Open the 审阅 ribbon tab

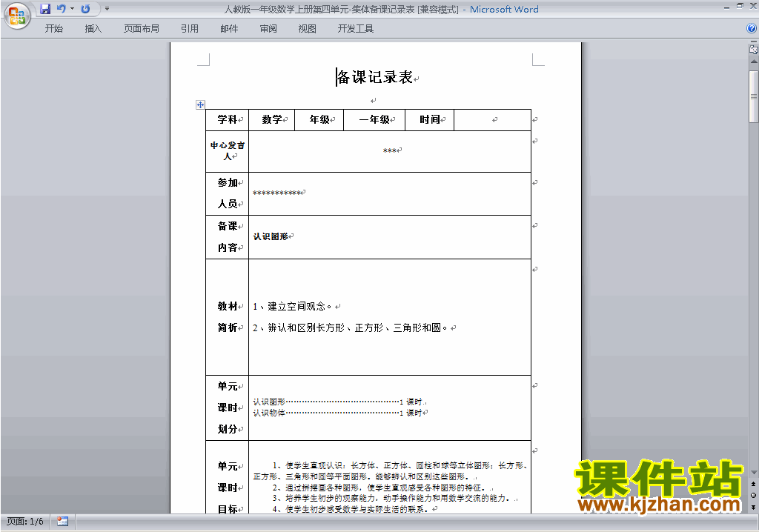(x=268, y=29)
